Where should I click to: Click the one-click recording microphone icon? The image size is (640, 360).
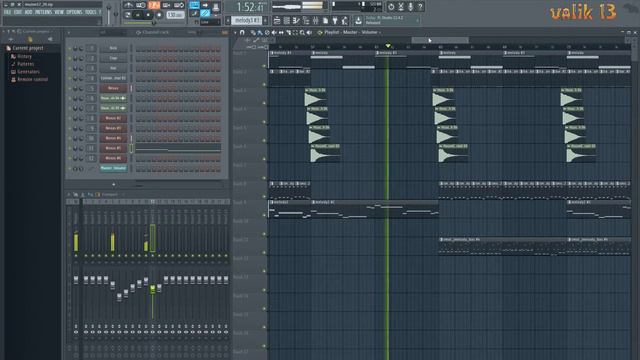[411, 7]
